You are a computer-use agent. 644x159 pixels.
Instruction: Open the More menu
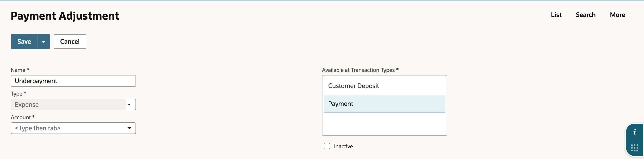(617, 15)
